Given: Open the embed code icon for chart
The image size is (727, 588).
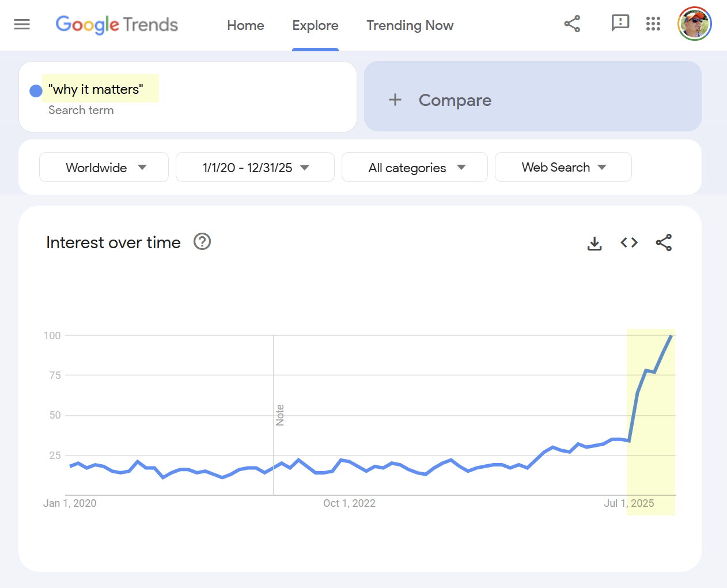Looking at the screenshot, I should pyautogui.click(x=629, y=243).
